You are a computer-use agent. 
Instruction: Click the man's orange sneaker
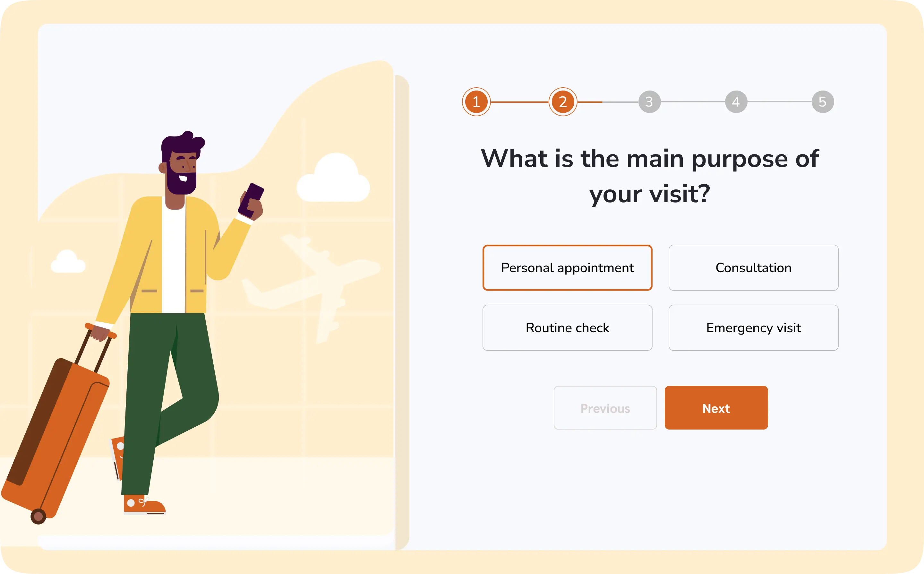tap(144, 505)
